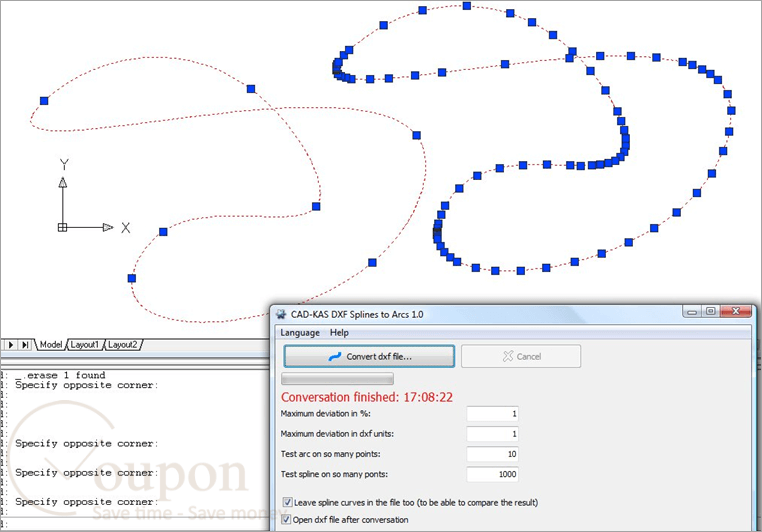Edit Maximum deviation in dxf units field

pyautogui.click(x=492, y=434)
